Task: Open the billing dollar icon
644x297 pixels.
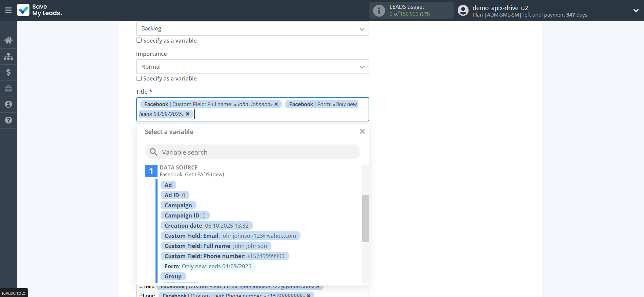Action: [x=8, y=72]
